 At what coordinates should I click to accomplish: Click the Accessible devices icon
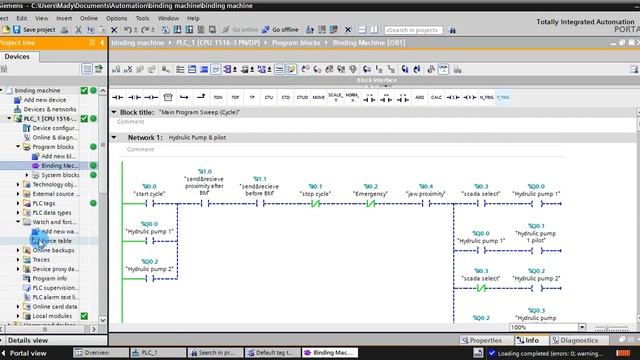click(310, 30)
